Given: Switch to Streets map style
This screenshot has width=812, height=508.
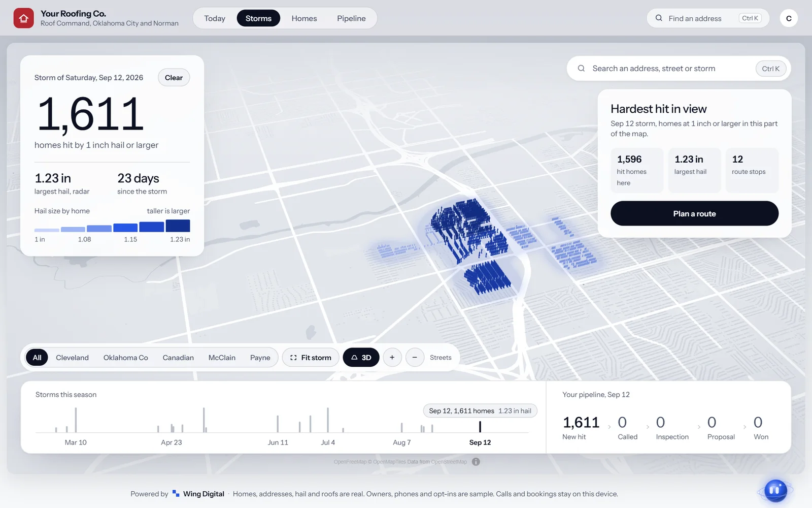Looking at the screenshot, I should [x=441, y=358].
